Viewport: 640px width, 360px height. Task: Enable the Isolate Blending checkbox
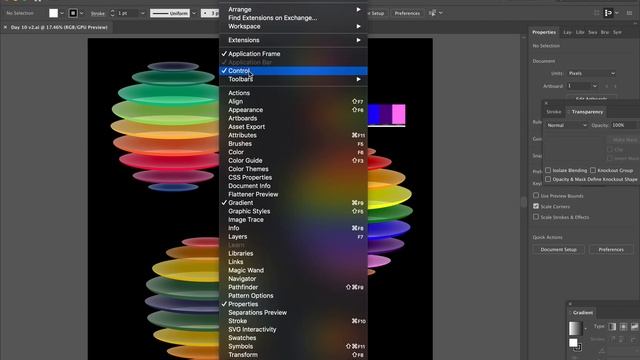(548, 170)
